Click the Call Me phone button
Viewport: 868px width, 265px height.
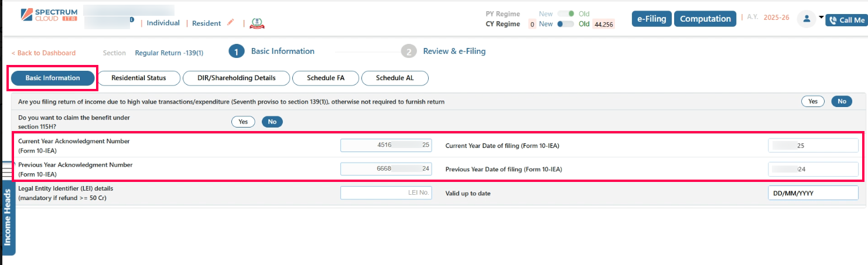click(x=846, y=20)
